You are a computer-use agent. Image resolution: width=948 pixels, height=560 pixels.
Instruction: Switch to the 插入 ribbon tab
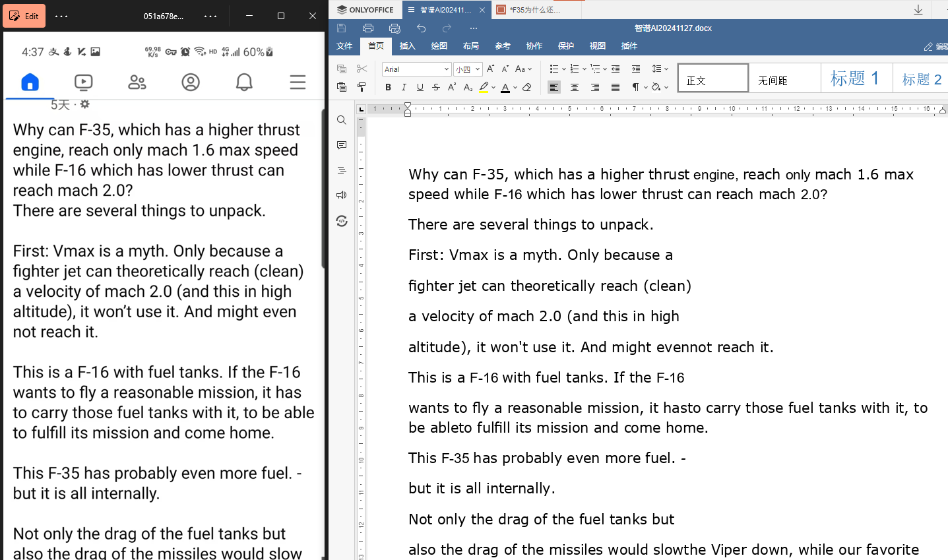tap(408, 46)
